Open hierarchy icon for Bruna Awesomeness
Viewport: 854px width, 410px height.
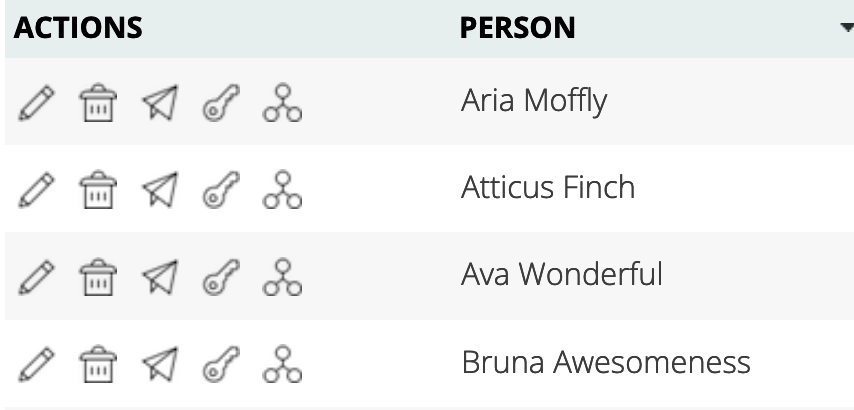click(282, 363)
